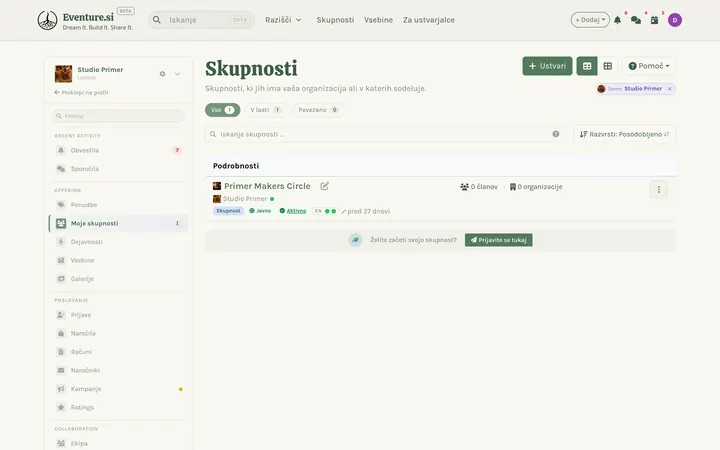Open the calendar icon in header
Image resolution: width=720 pixels, height=450 pixels.
[654, 20]
